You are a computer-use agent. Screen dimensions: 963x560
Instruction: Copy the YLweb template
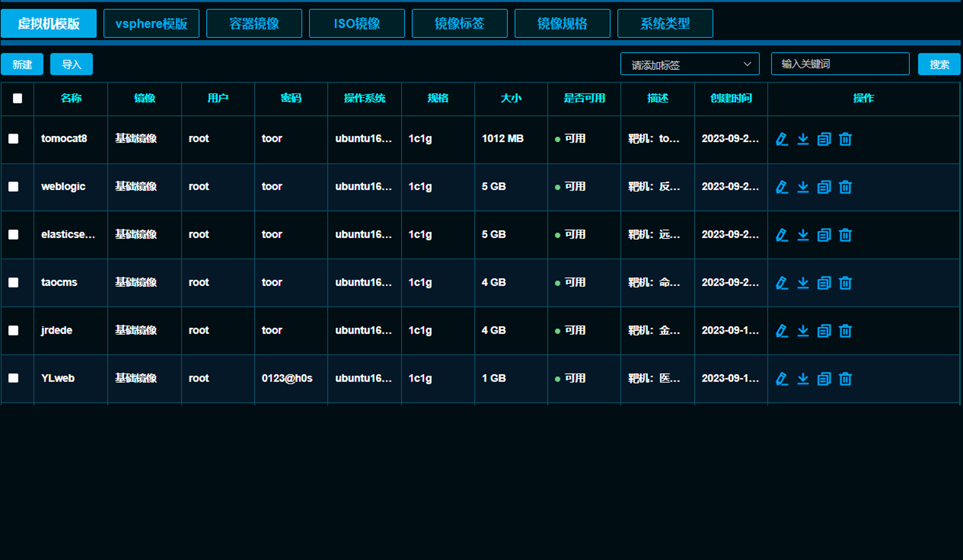coord(824,379)
